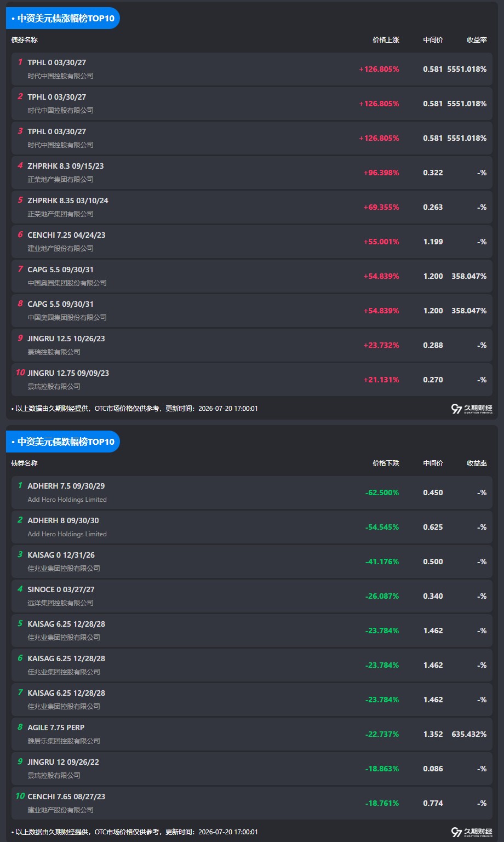Select the AGILE 7.75 PERP bond row
The height and width of the screenshot is (842, 504).
[252, 734]
